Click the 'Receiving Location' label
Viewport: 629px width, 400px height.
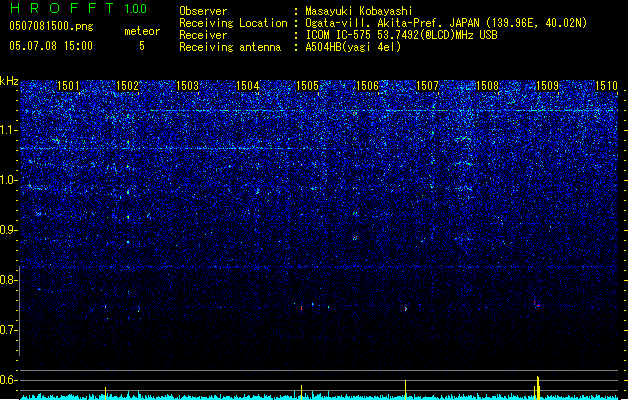(x=233, y=23)
